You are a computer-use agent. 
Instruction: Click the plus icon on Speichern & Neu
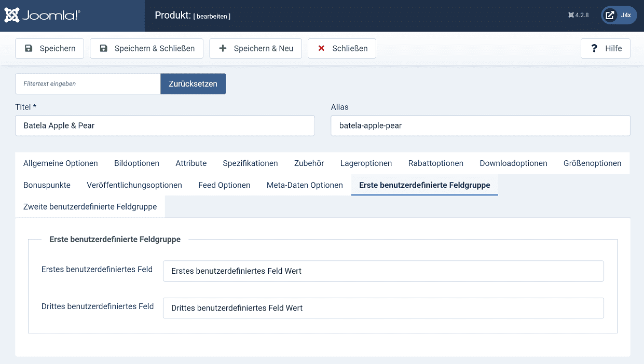pyautogui.click(x=223, y=48)
